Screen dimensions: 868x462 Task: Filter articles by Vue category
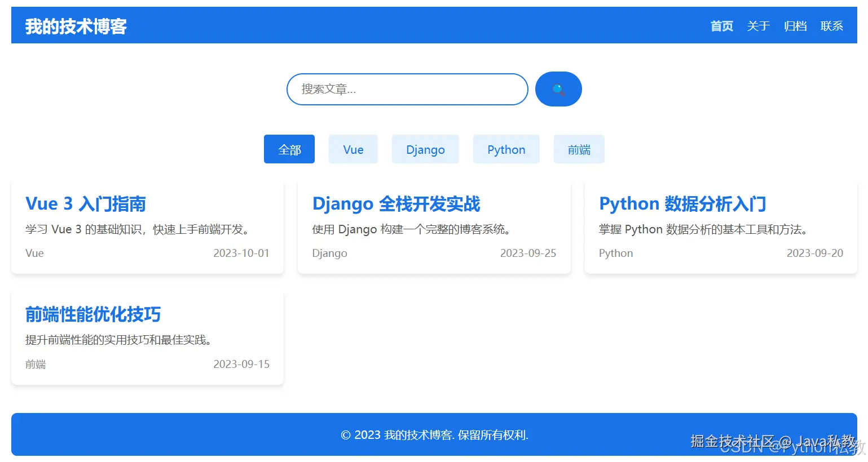353,149
